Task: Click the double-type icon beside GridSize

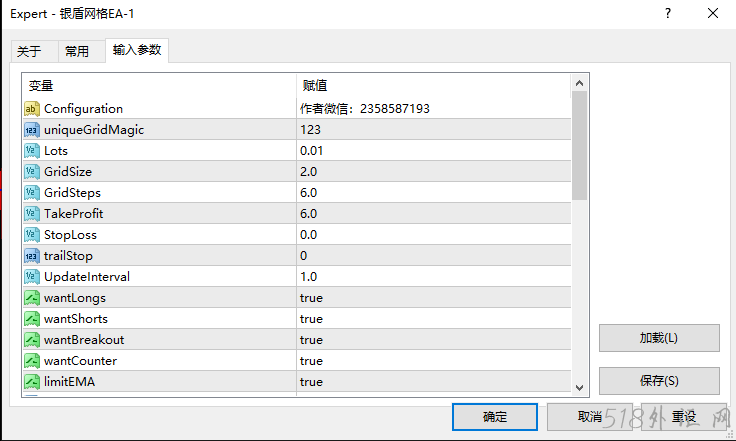Action: click(x=31, y=172)
